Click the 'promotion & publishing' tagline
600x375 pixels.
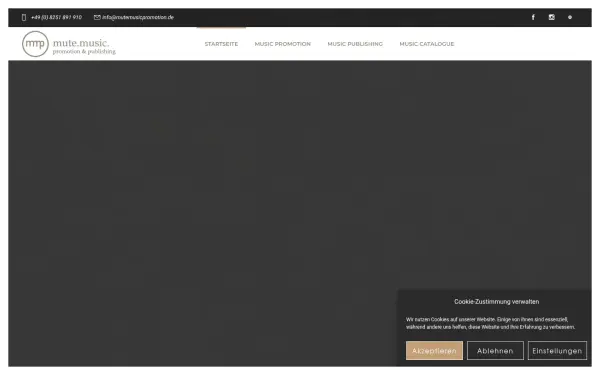click(84, 52)
